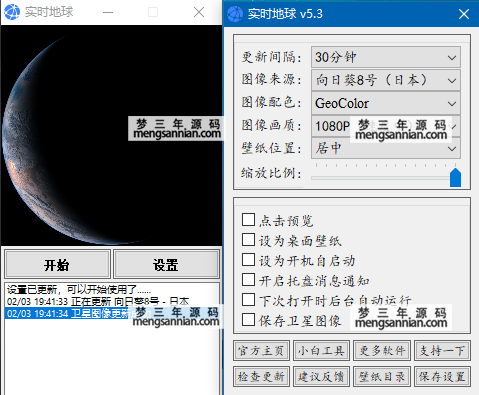Viewport: 479px width, 395px height.
Task: Open the 建议反馈 feedback button
Action: coord(321,377)
